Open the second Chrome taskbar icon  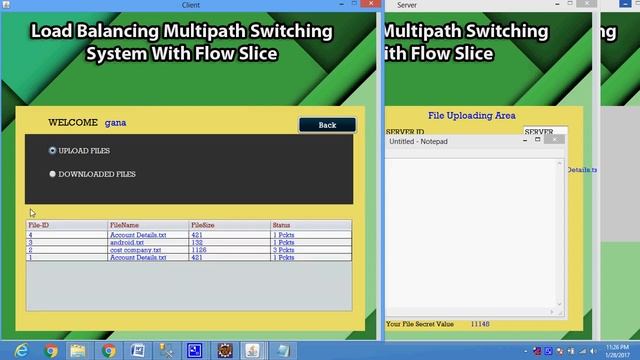(108, 351)
